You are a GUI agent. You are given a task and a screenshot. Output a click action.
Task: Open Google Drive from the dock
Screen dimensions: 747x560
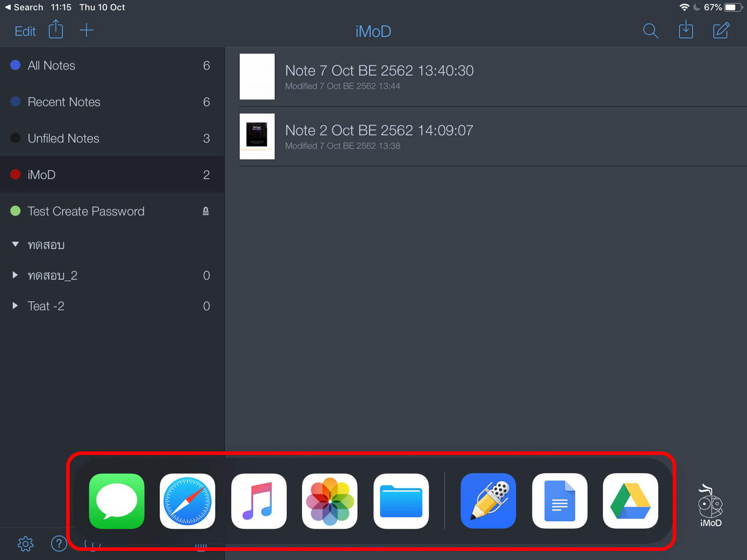tap(630, 501)
